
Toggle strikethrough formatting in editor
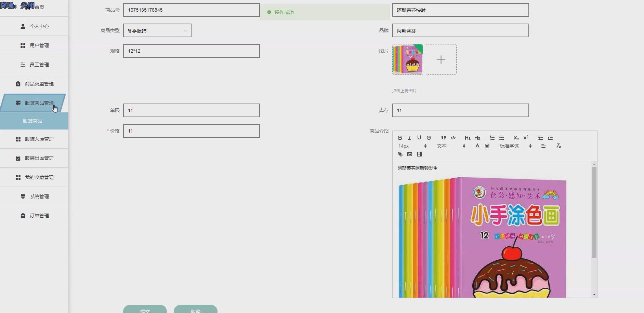429,138
